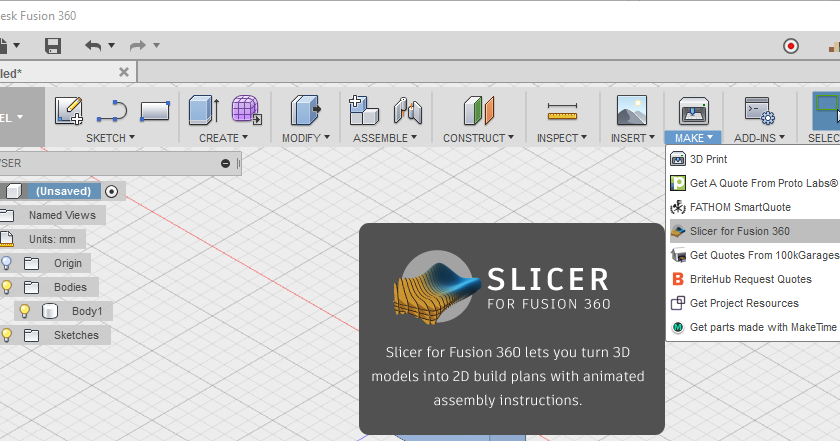Choose Slicer for Fusion 360 entry

(755, 231)
